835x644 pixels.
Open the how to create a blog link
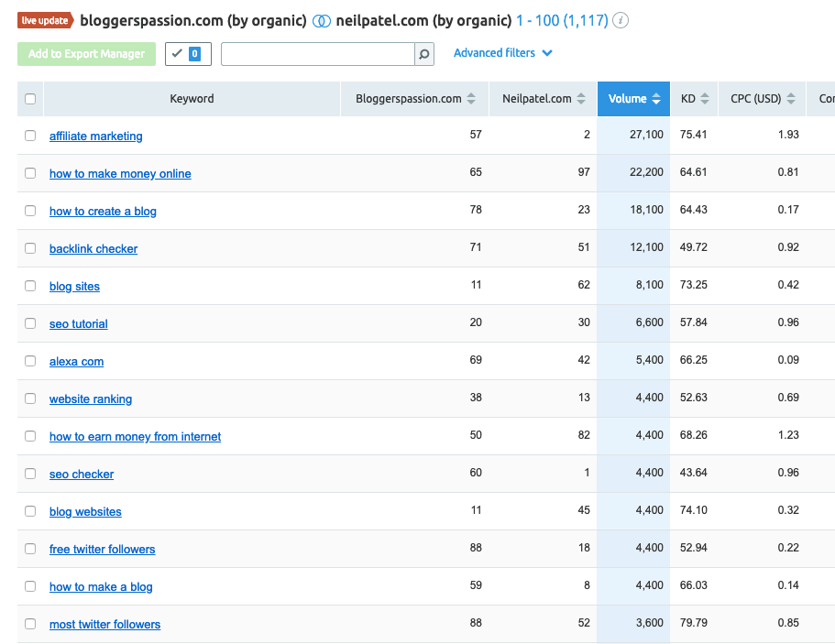click(x=103, y=212)
